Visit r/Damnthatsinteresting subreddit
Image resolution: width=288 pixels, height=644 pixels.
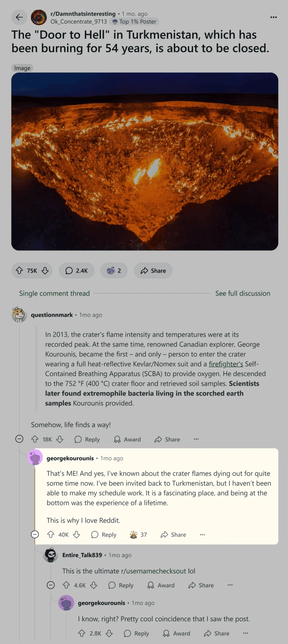82,14
